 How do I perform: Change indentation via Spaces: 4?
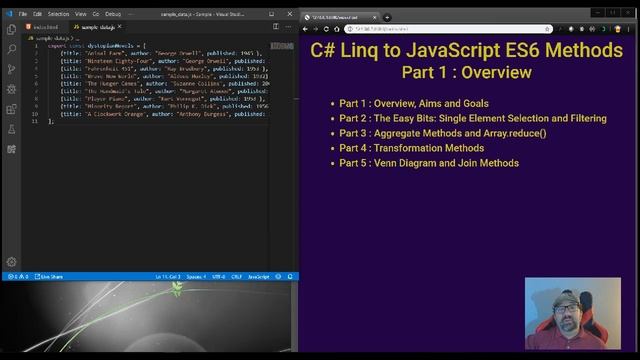(196, 276)
